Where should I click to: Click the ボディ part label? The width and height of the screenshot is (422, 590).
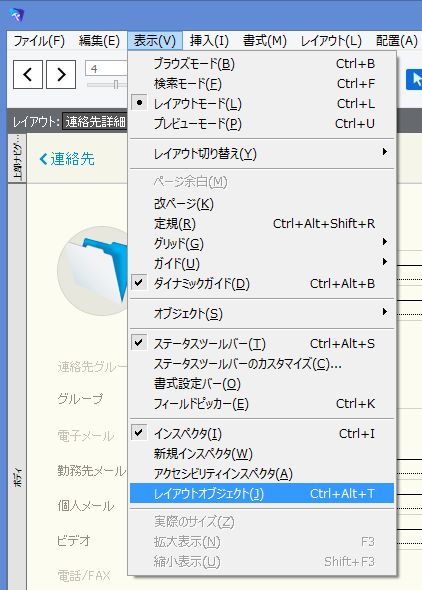point(17,478)
